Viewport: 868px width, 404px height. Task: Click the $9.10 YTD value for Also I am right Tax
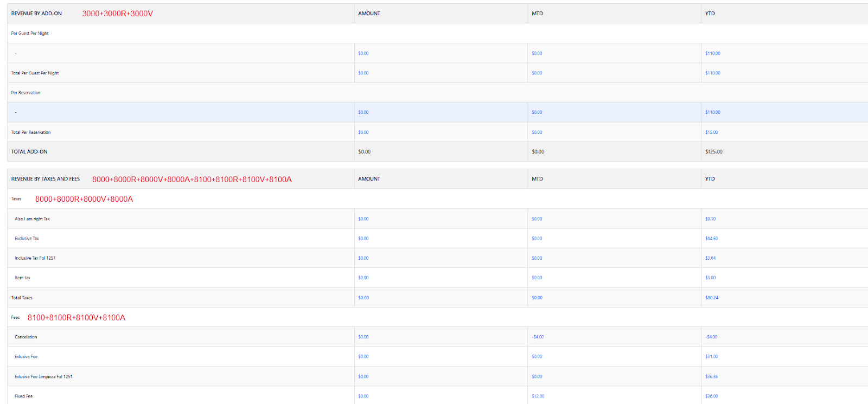pos(710,219)
